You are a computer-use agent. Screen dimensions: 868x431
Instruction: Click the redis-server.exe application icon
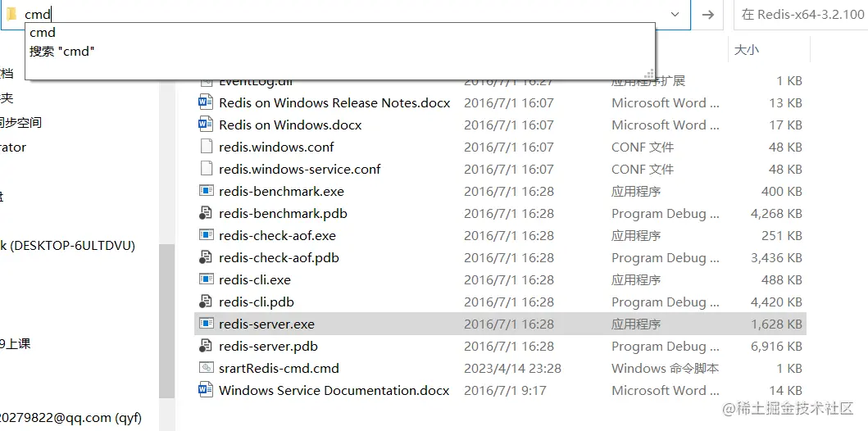(206, 324)
